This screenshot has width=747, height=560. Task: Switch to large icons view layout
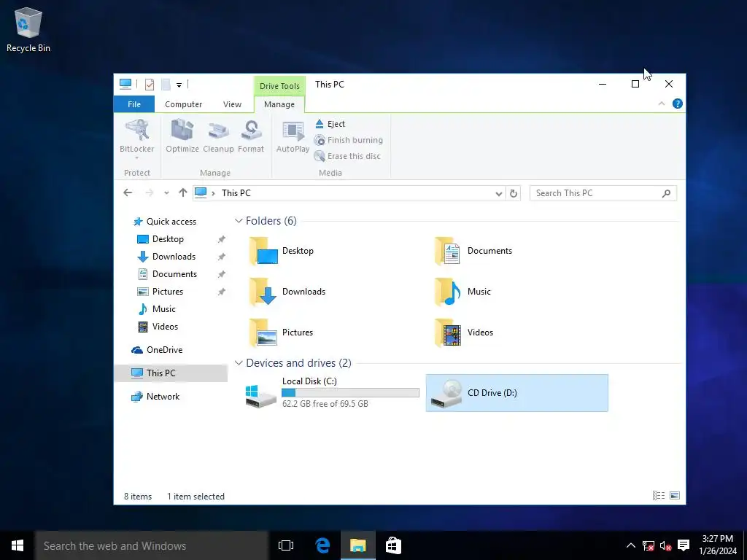675,496
